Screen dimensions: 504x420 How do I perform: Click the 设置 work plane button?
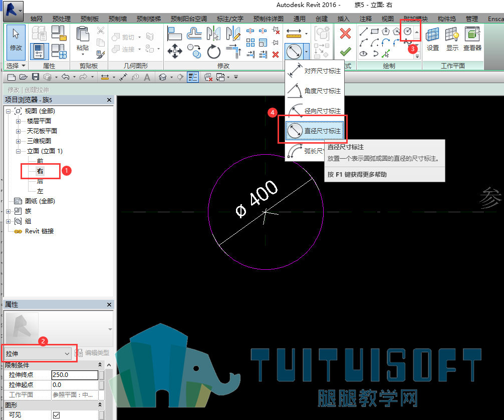coord(433,39)
